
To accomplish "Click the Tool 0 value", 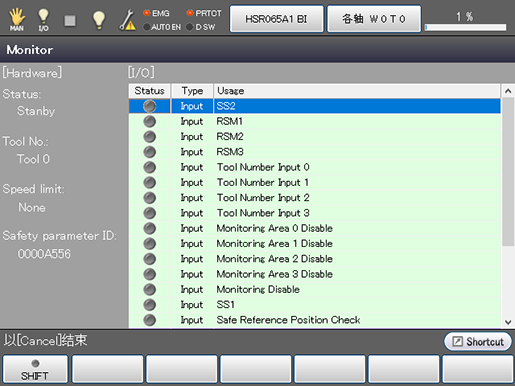I will [x=33, y=159].
